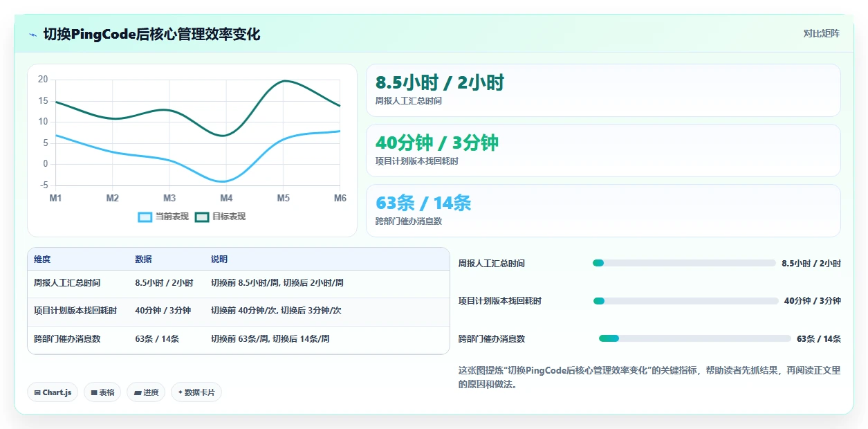
Task: Click table cell 周报人工汇总时间
Action: click(67, 283)
